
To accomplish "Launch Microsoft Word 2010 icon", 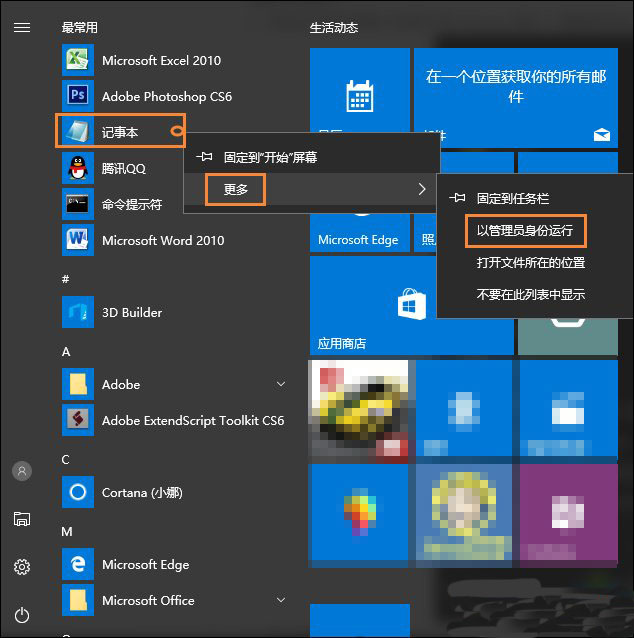I will click(78, 240).
